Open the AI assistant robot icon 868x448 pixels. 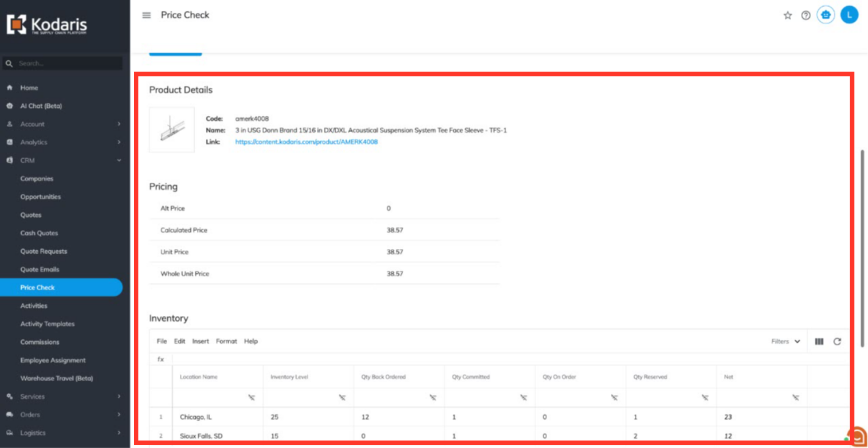coord(826,15)
